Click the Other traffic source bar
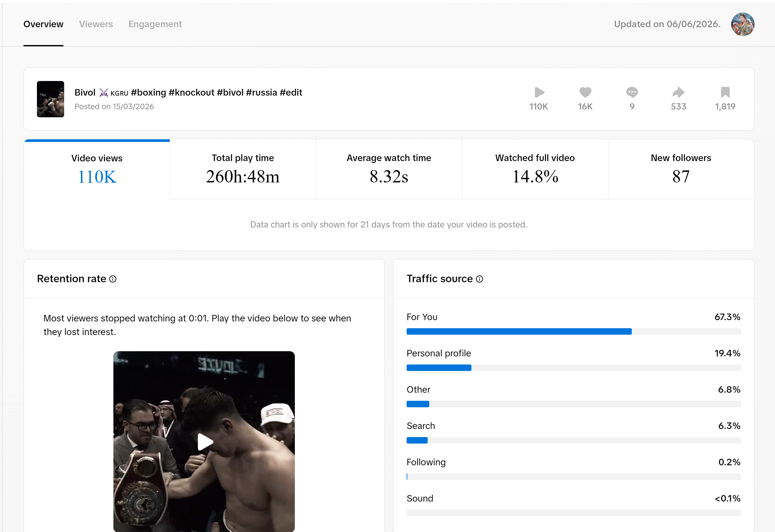Screen dimensions: 775x532 click(x=573, y=404)
